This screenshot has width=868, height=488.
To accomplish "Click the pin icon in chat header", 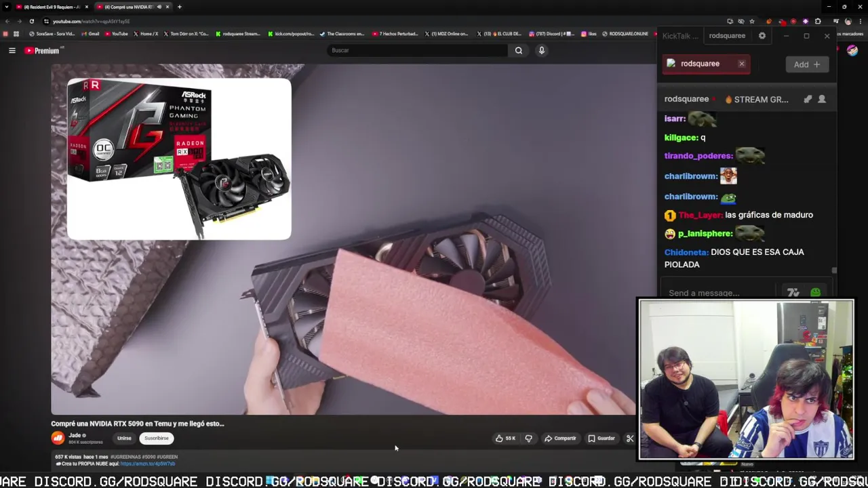I will point(808,99).
